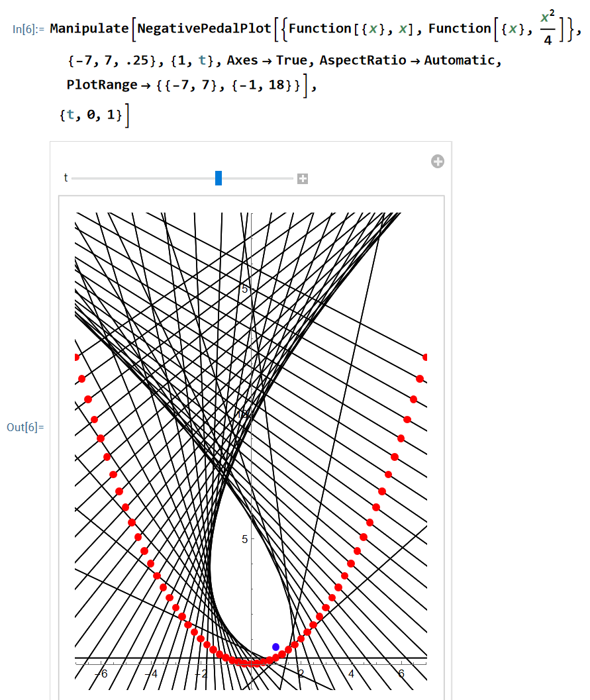
Task: Click the x-axis tick label 6
Action: pyautogui.click(x=401, y=674)
